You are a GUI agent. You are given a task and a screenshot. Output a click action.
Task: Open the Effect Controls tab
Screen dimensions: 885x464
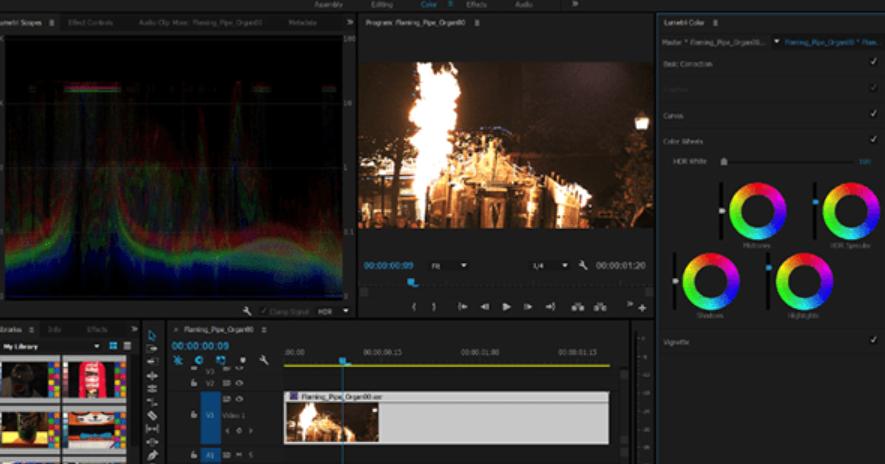pyautogui.click(x=90, y=23)
